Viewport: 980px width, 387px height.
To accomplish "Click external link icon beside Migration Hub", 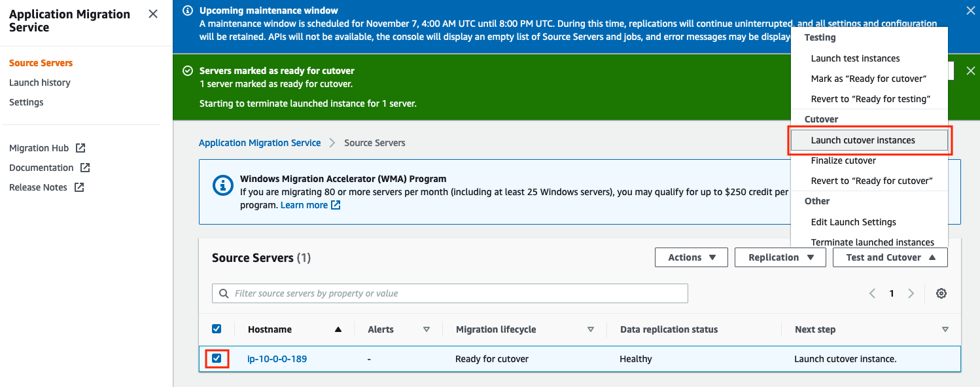I will tap(80, 148).
